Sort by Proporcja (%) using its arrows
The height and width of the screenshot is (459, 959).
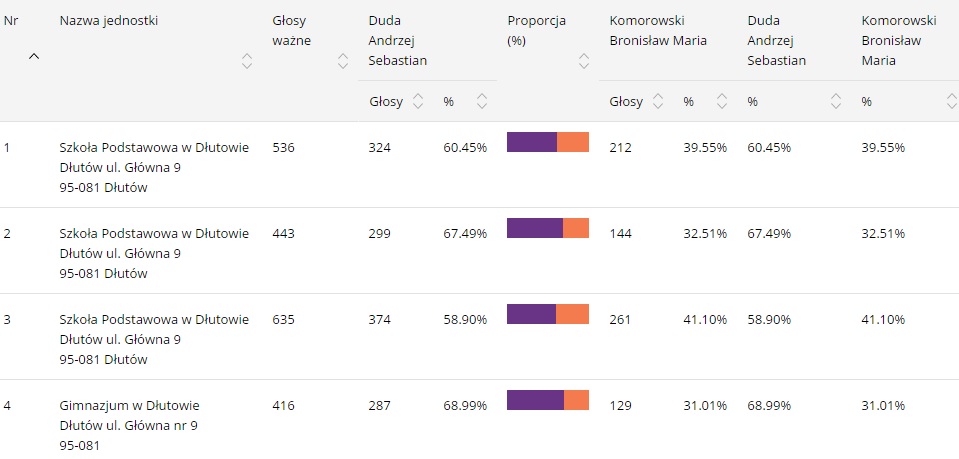583,61
